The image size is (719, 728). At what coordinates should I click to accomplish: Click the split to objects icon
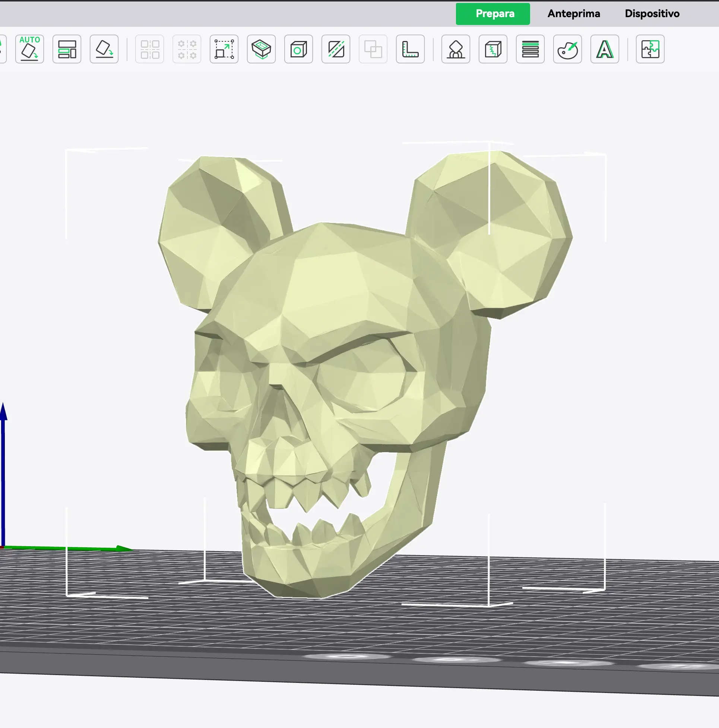tap(150, 49)
